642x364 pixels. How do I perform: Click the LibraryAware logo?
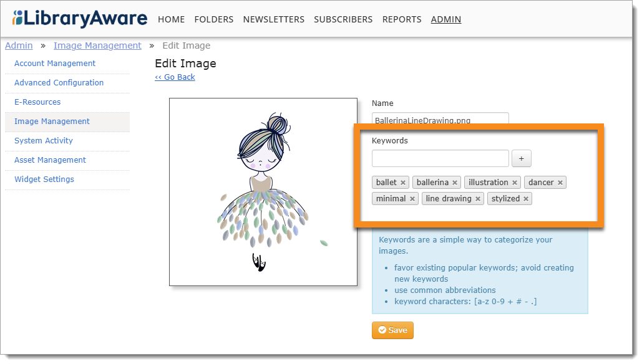(80, 18)
